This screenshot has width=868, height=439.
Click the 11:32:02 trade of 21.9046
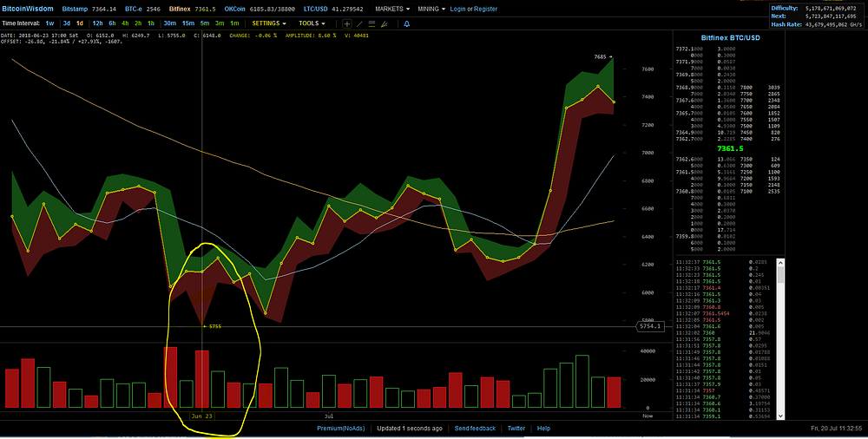click(x=725, y=334)
